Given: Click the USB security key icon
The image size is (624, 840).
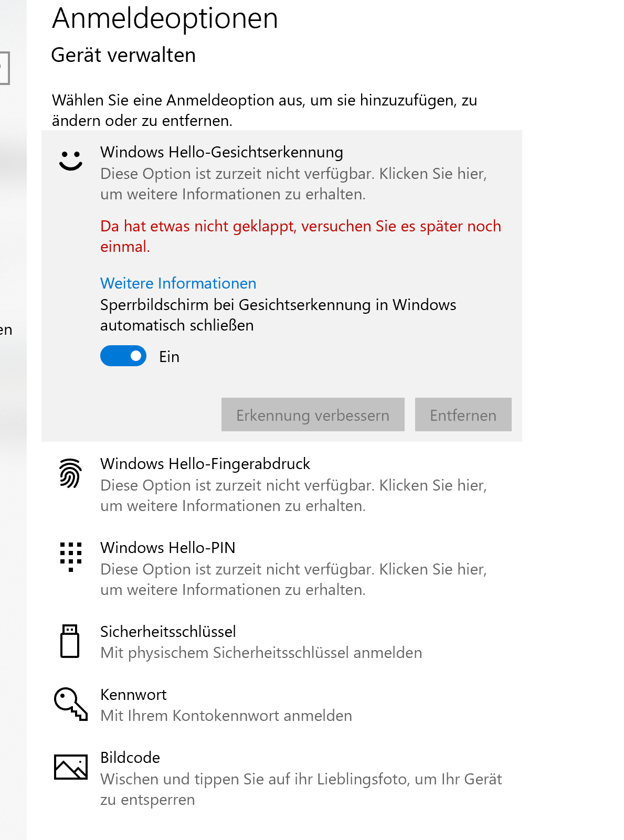Looking at the screenshot, I should pyautogui.click(x=70, y=641).
